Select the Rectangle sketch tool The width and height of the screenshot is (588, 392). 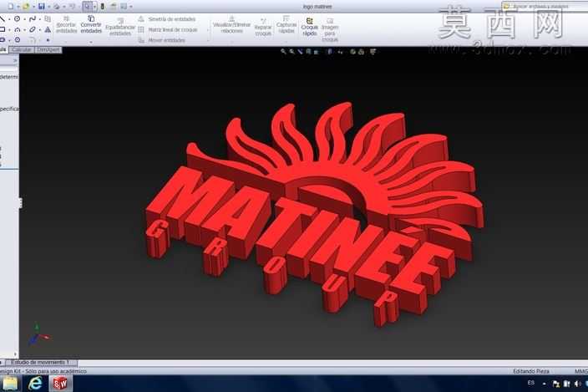point(3,29)
